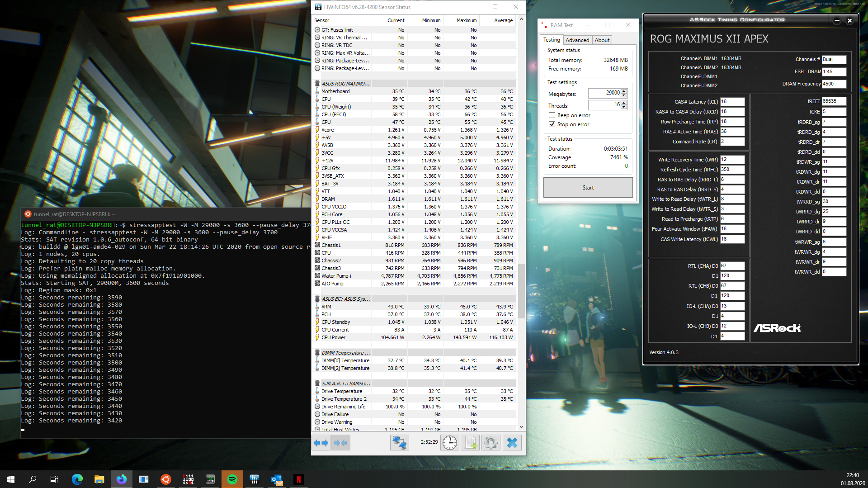This screenshot has width=868, height=488.
Task: Select the S.M.A.R.T.: SAMSU... group header
Action: (x=415, y=384)
